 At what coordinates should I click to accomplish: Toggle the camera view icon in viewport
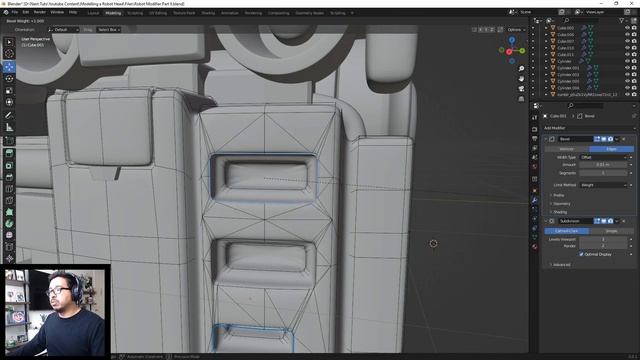click(x=521, y=89)
